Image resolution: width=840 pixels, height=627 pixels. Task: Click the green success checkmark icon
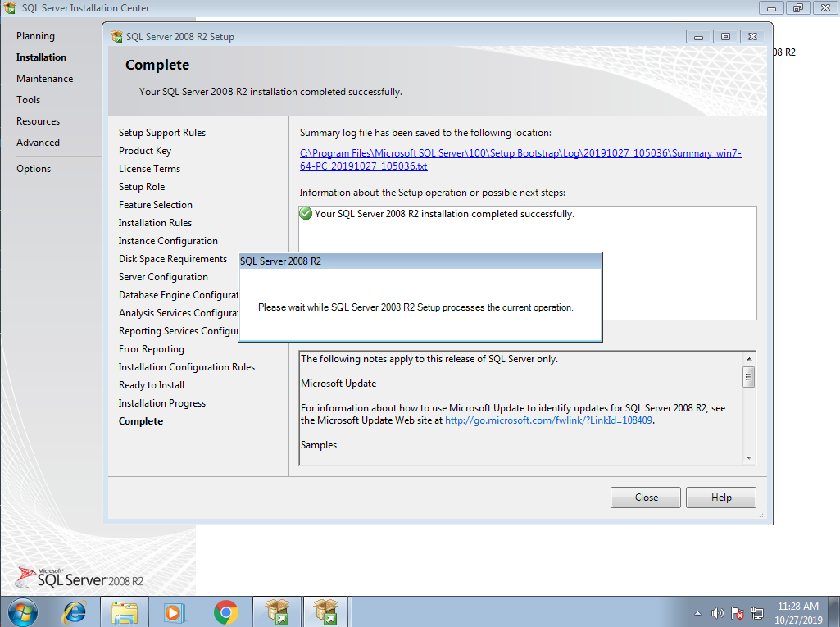pyautogui.click(x=306, y=213)
